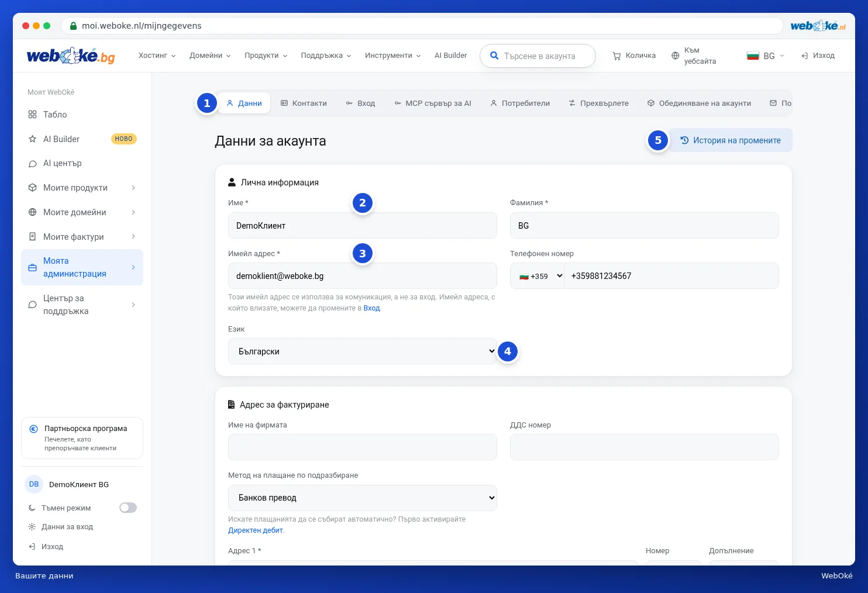Click the Имейл адрес field with demoklient@weboke.bg

point(363,276)
